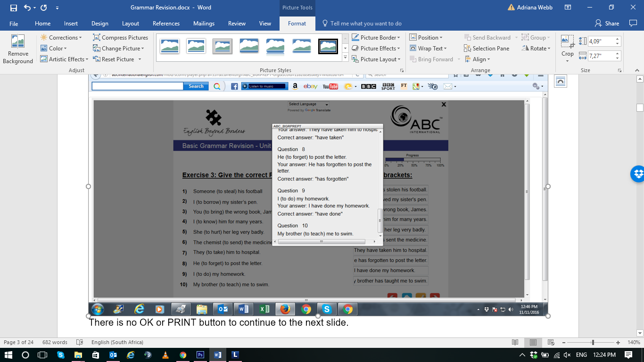Viewport: 644px width, 362px height.
Task: Open the Rotate dropdown
Action: coord(537,49)
